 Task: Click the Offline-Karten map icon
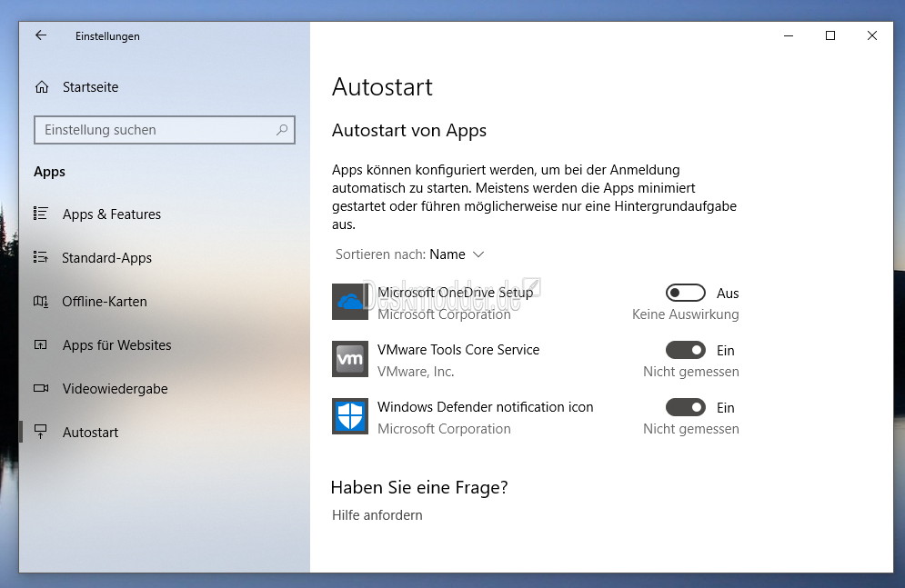(x=40, y=301)
